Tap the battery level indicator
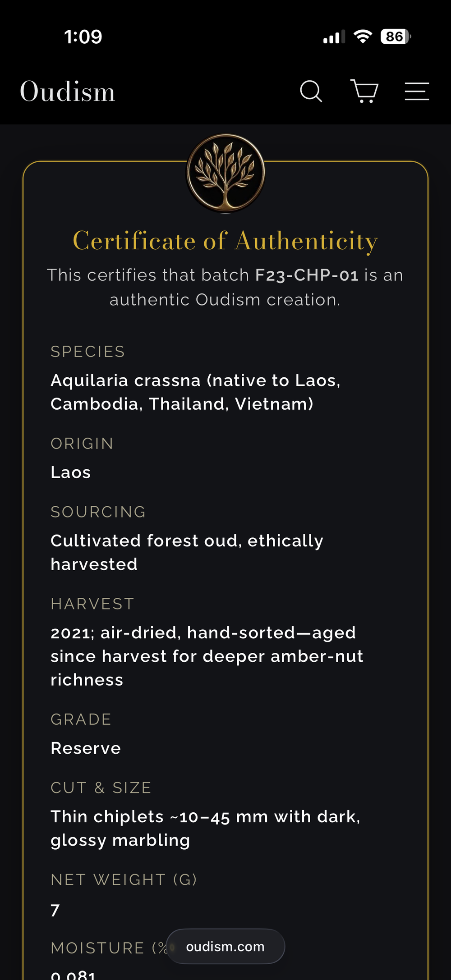The height and width of the screenshot is (980, 451). (396, 37)
